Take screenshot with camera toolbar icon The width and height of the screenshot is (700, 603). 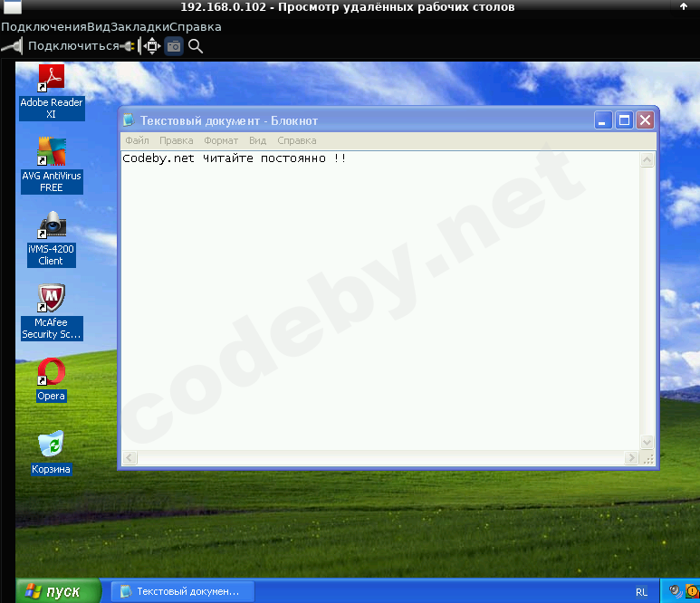pos(174,46)
